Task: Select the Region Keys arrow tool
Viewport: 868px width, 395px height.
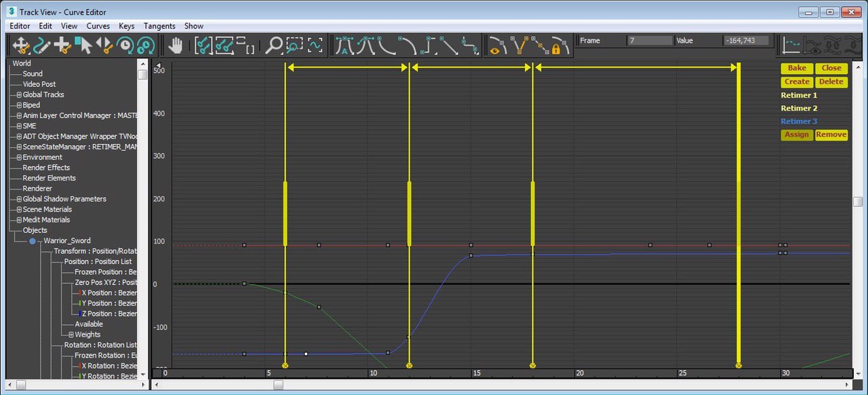Action: pos(83,45)
